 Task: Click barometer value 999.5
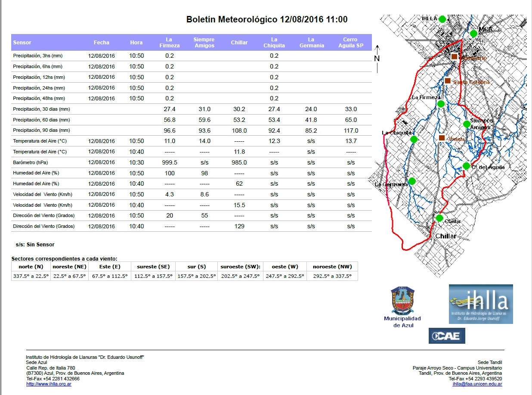pyautogui.click(x=170, y=162)
